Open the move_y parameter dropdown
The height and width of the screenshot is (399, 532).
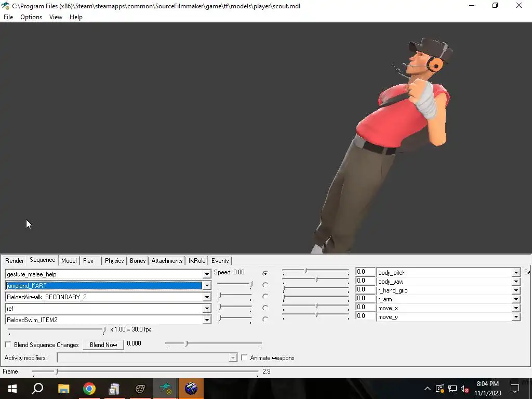coord(516,317)
